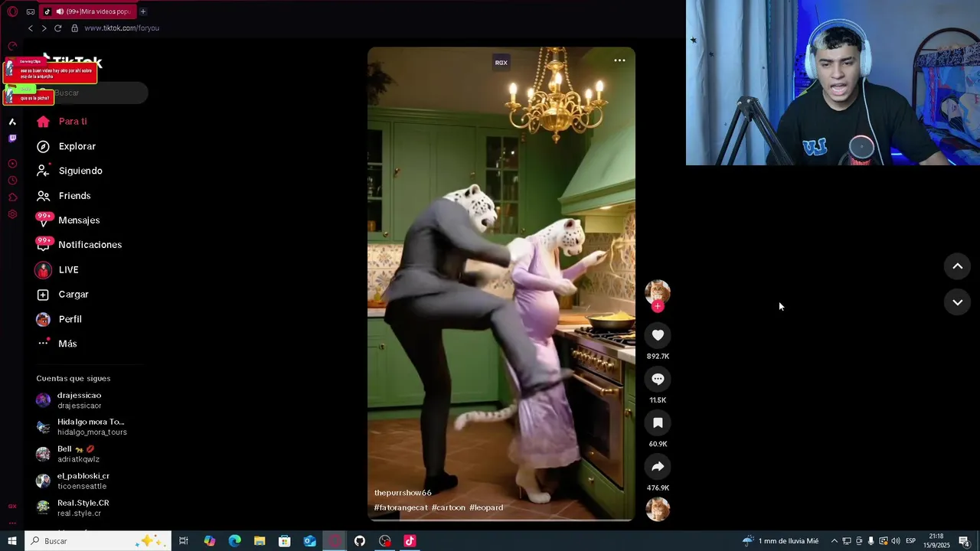Open Friends section
Screen dimensions: 980x551
tap(64, 196)
